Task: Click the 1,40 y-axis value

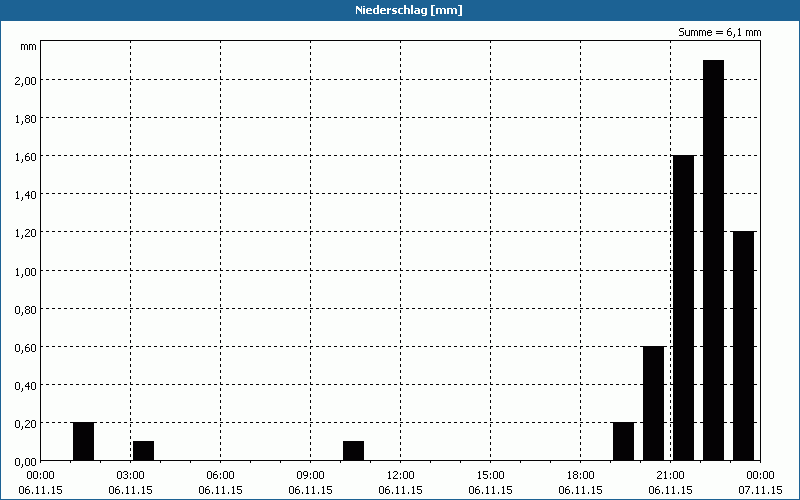Action: tap(25, 195)
